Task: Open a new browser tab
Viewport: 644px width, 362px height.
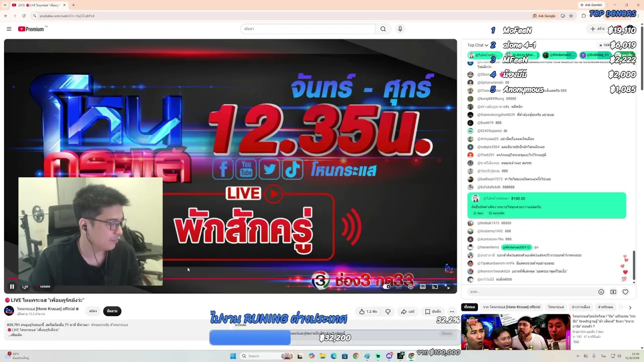Action: (x=73, y=5)
